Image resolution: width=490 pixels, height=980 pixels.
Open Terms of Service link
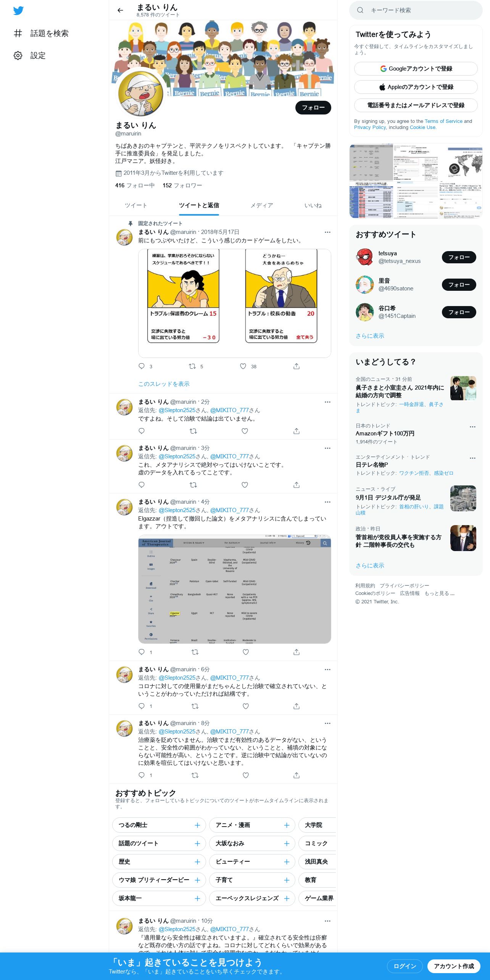click(x=443, y=121)
